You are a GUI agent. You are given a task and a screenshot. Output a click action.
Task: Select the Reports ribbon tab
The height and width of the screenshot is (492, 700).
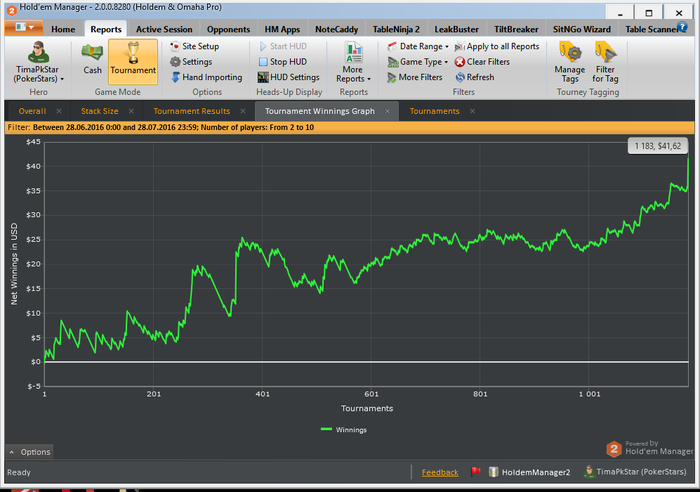coord(106,29)
